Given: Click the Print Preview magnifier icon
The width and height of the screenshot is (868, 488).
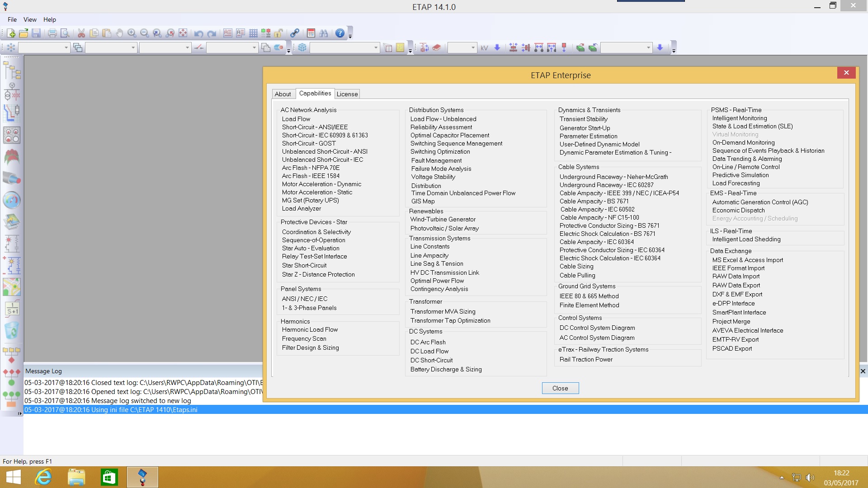Looking at the screenshot, I should click(65, 33).
